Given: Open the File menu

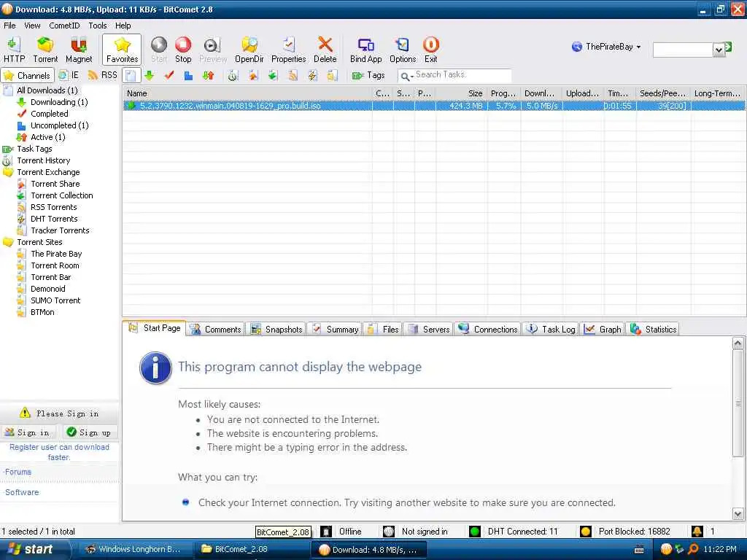Looking at the screenshot, I should [9, 26].
